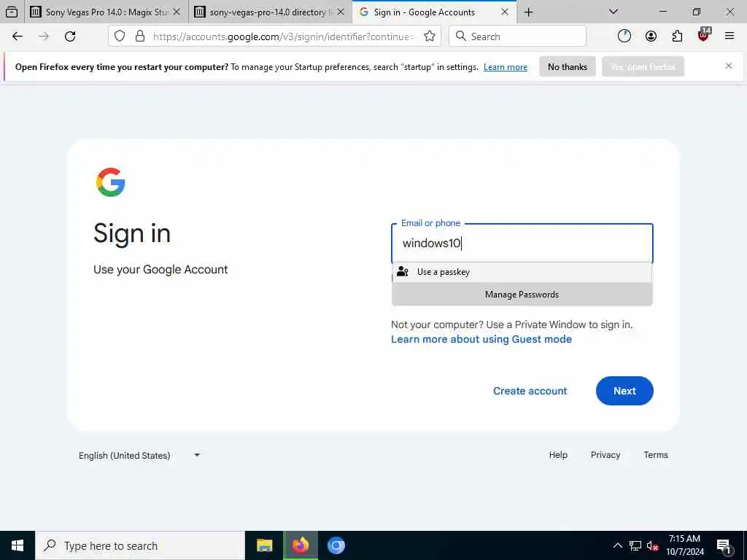747x560 pixels.
Task: Open the clock and date tray
Action: point(684,545)
